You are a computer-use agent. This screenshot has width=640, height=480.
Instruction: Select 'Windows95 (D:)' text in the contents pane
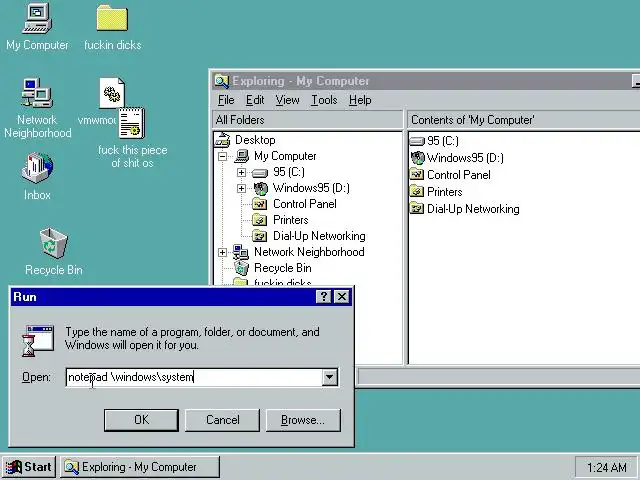pyautogui.click(x=465, y=158)
